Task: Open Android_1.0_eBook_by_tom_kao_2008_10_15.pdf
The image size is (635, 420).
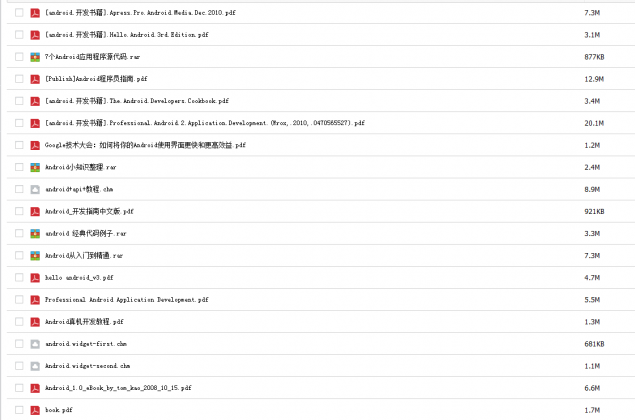Action: point(118,388)
